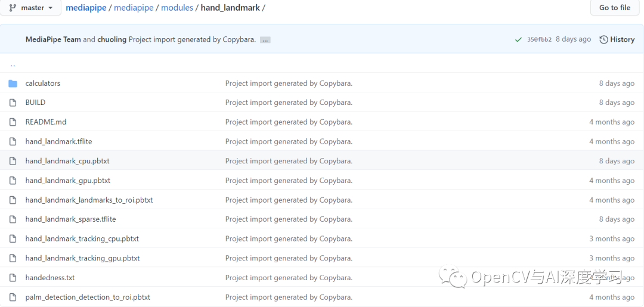This screenshot has height=307, width=644.
Task: Open header commit message 'Project import generated by Copybara.'
Action: click(192, 40)
